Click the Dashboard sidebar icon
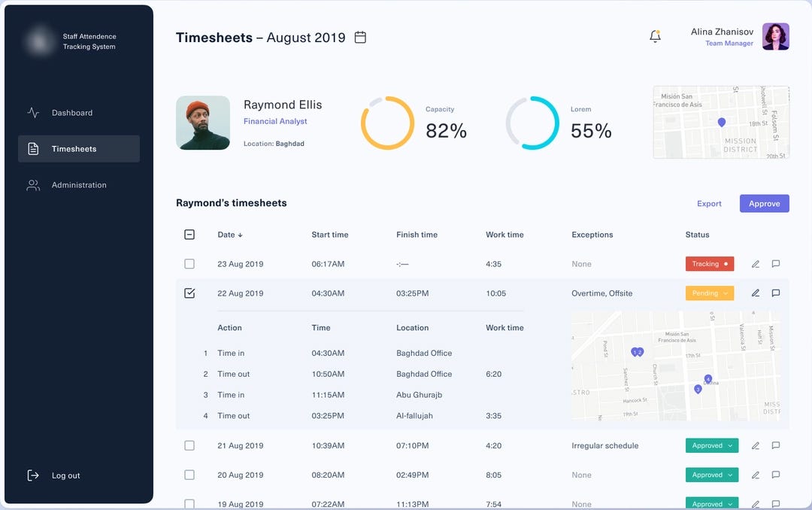Screen dimensions: 812x510 pos(32,112)
